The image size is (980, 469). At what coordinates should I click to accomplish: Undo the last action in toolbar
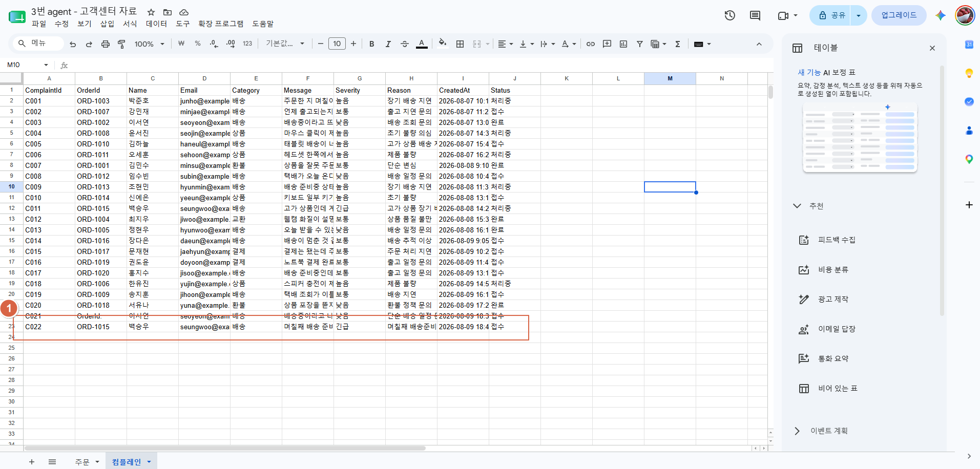point(73,44)
